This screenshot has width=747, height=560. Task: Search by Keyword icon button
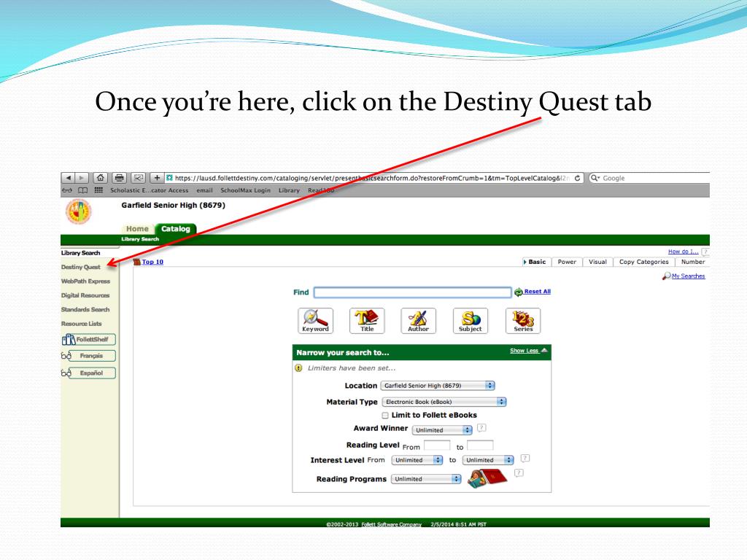click(315, 321)
